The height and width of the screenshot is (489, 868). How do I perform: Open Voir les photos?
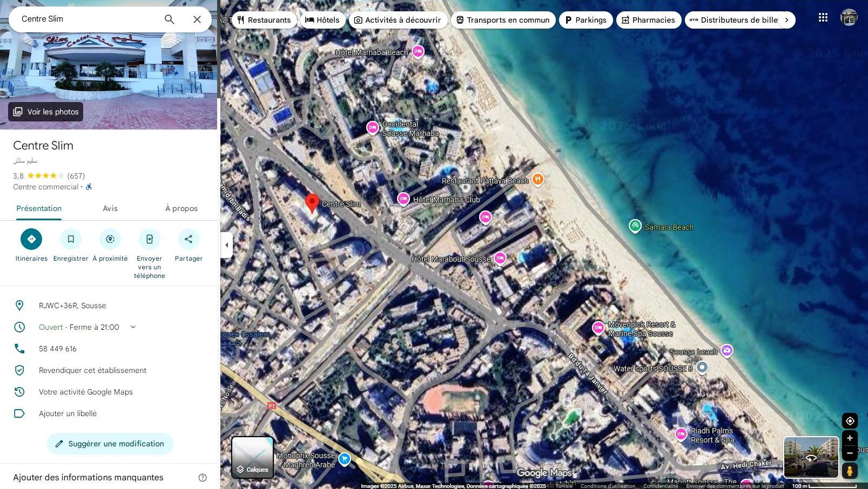45,112
